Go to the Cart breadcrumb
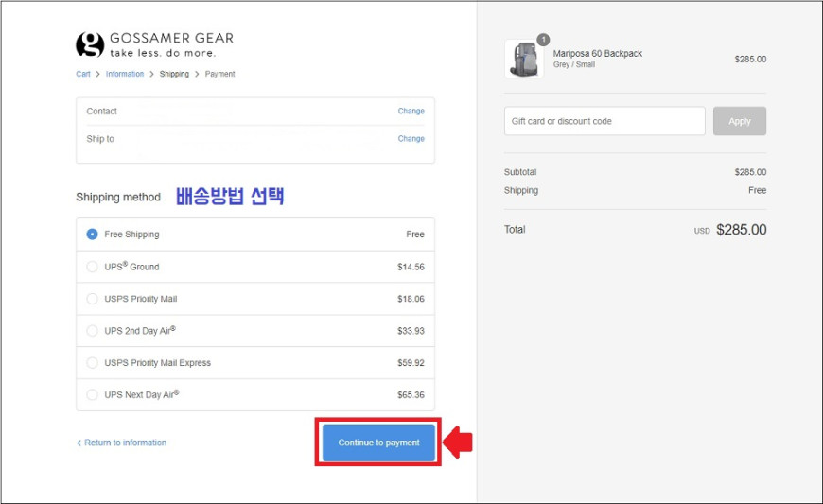The width and height of the screenshot is (823, 504). [83, 74]
